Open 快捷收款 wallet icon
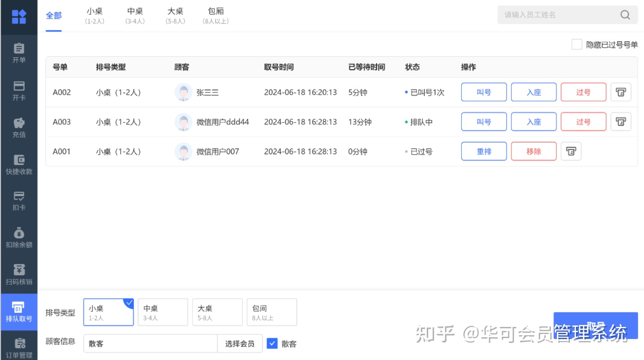This screenshot has height=360, width=644. [19, 164]
